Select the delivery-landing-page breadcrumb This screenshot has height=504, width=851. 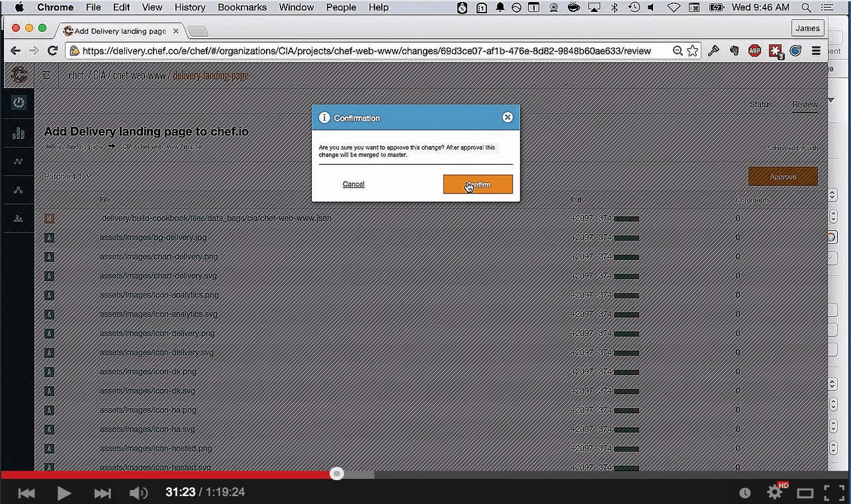[x=211, y=75]
